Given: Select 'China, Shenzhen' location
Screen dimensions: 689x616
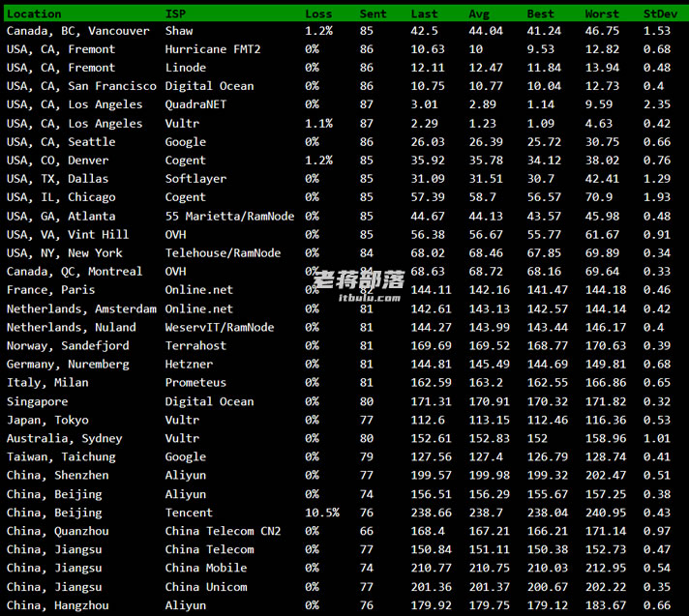Looking at the screenshot, I should [x=57, y=476].
